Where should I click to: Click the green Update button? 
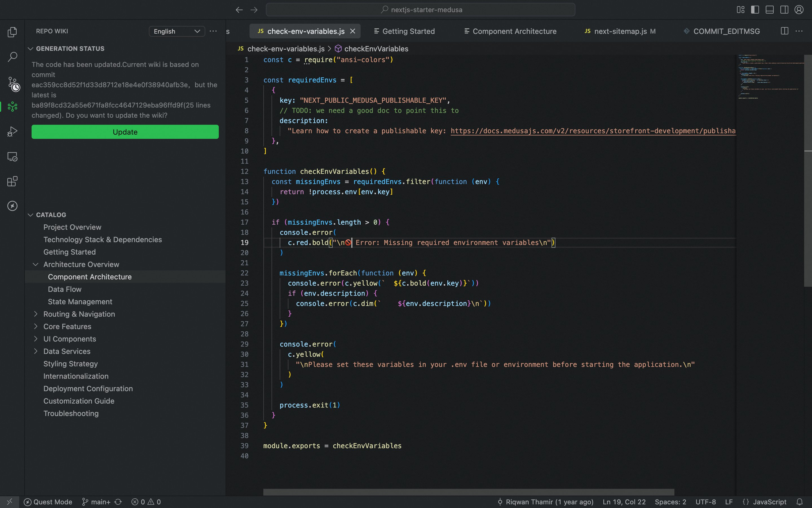pyautogui.click(x=125, y=132)
